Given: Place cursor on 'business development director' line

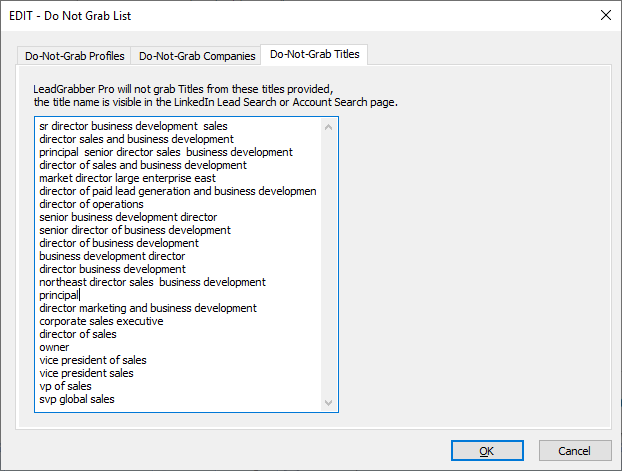Looking at the screenshot, I should coord(112,256).
